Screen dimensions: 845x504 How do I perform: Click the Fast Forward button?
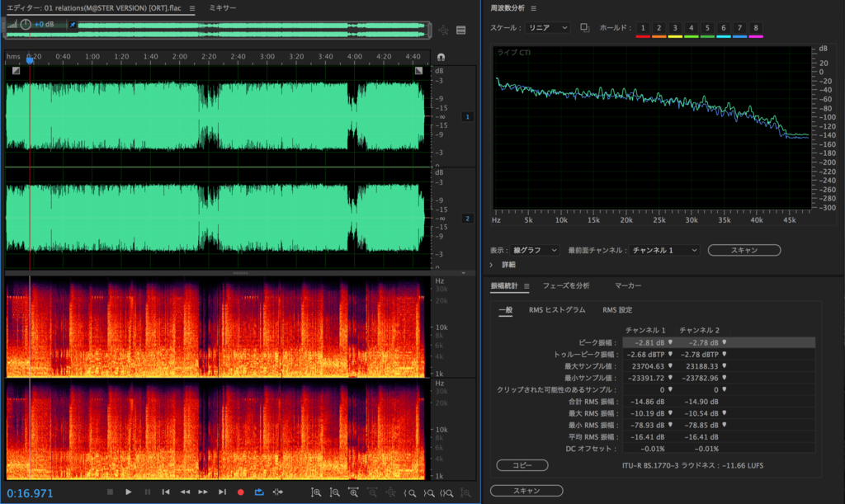click(203, 492)
